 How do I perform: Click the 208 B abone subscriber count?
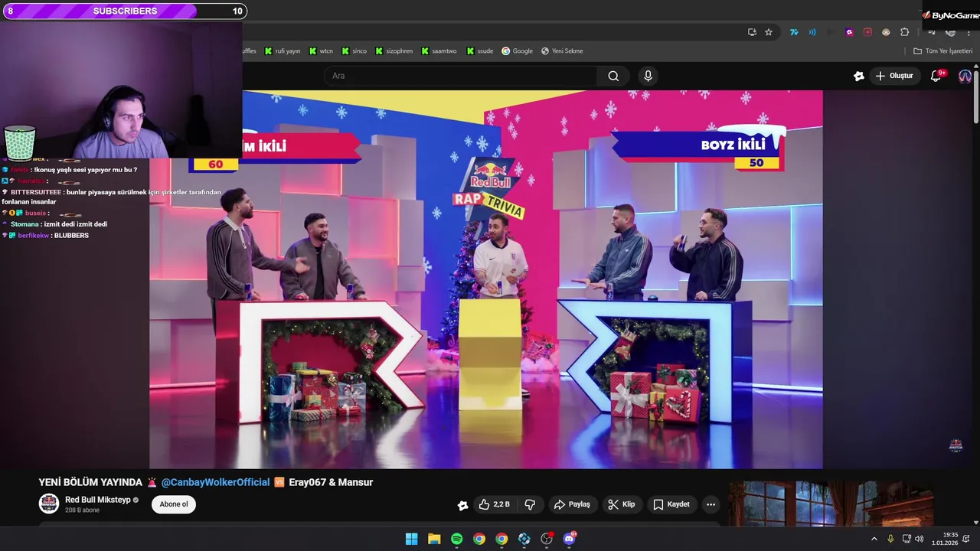click(82, 510)
